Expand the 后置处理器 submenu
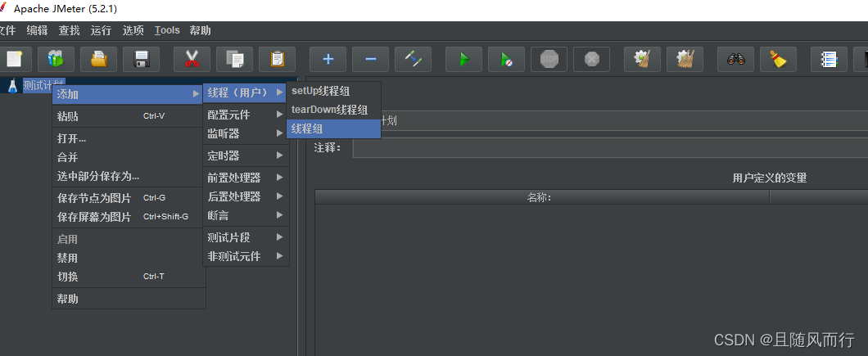 [245, 196]
